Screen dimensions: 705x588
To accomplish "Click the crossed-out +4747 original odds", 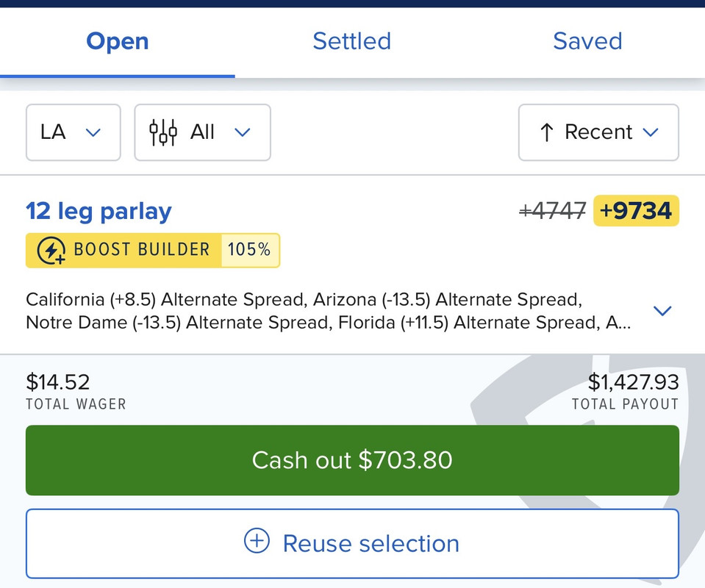I will 552,212.
